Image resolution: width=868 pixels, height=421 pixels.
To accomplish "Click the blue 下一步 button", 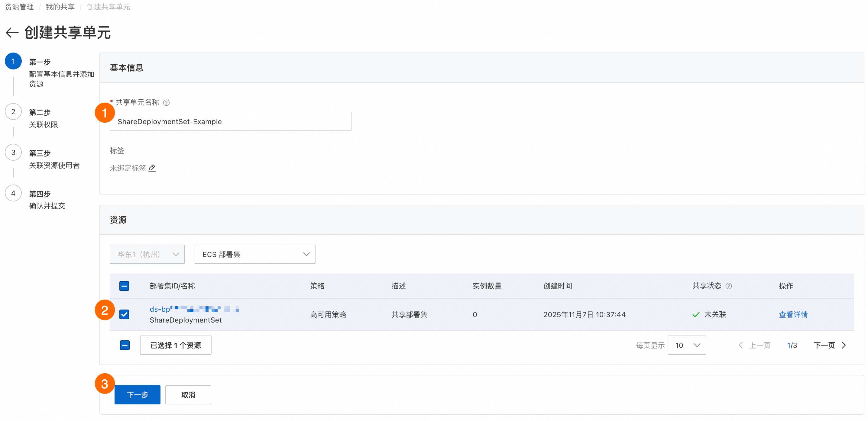I will click(137, 395).
